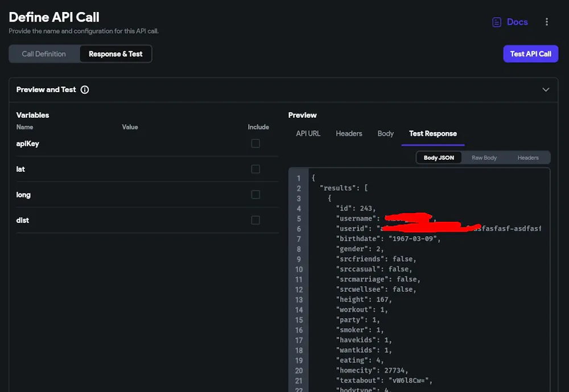Click the Include column header

(x=258, y=127)
